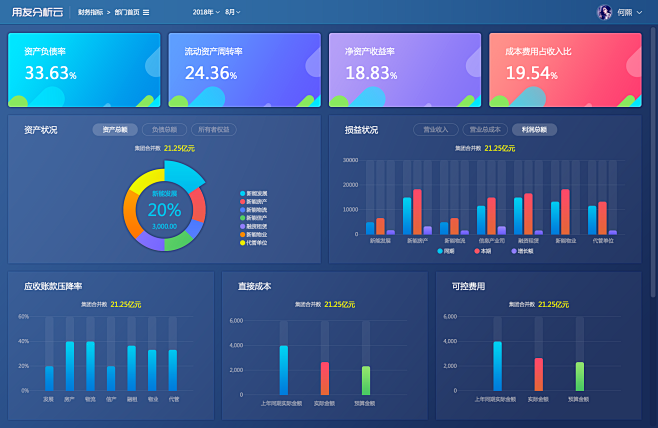The height and width of the screenshot is (428, 658).
Task: Click 21.25亿元 in the 资产状况 panel
Action: [x=179, y=148]
